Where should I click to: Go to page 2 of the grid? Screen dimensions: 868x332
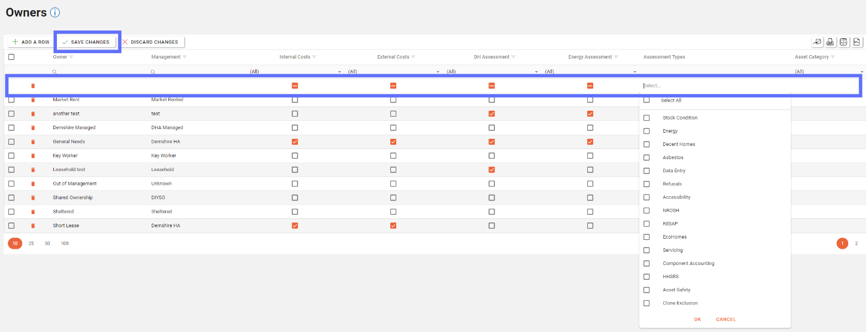click(x=856, y=243)
